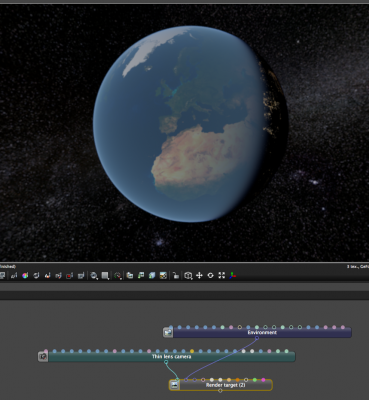This screenshot has height=400, width=369.
Task: Open the render region tool dropdown
Action: pyautogui.click(x=105, y=276)
